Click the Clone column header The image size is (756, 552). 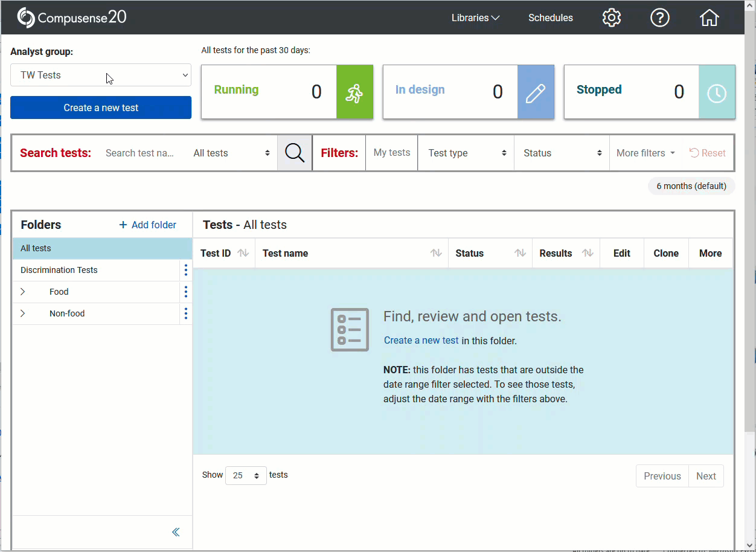[666, 253]
